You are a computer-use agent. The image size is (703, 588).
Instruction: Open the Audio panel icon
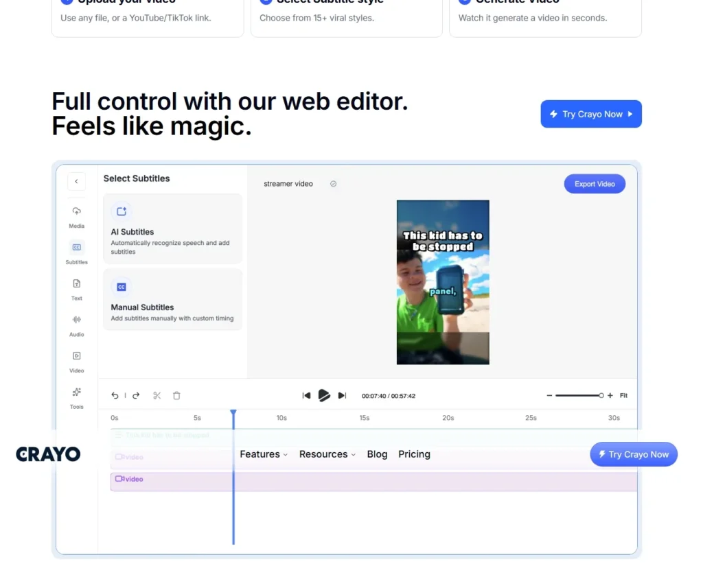[x=76, y=320]
